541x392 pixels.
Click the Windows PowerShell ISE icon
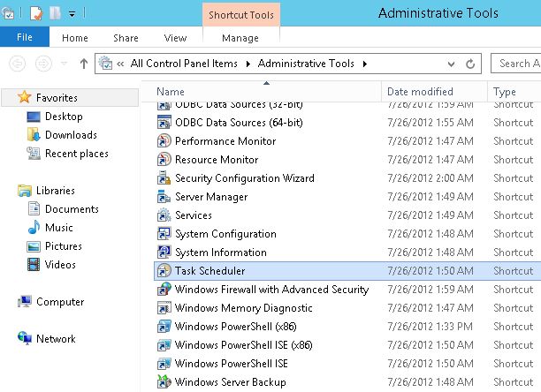point(164,364)
